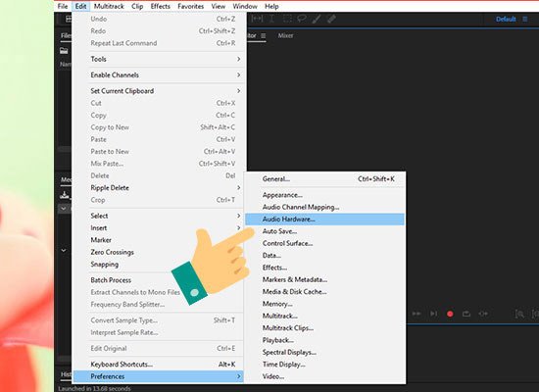Close the Edit menu in menu bar
The width and height of the screenshot is (539, 392).
[80, 6]
